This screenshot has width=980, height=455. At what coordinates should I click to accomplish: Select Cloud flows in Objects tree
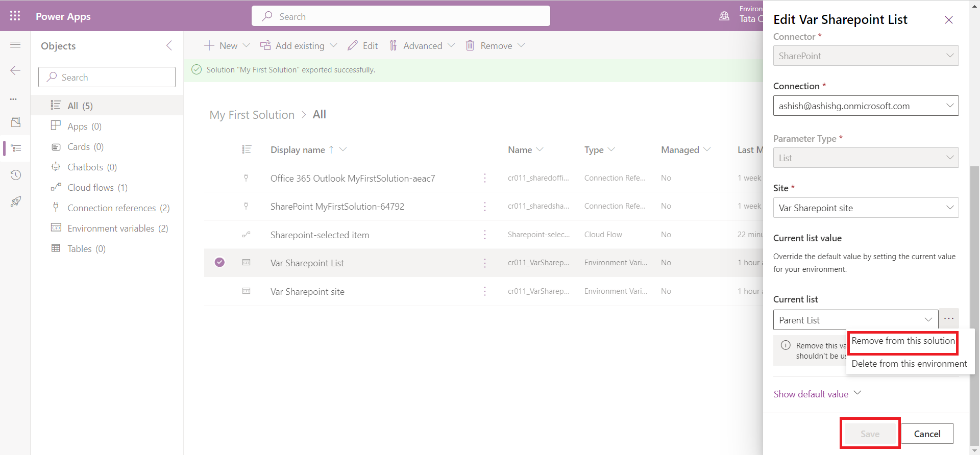(90, 188)
